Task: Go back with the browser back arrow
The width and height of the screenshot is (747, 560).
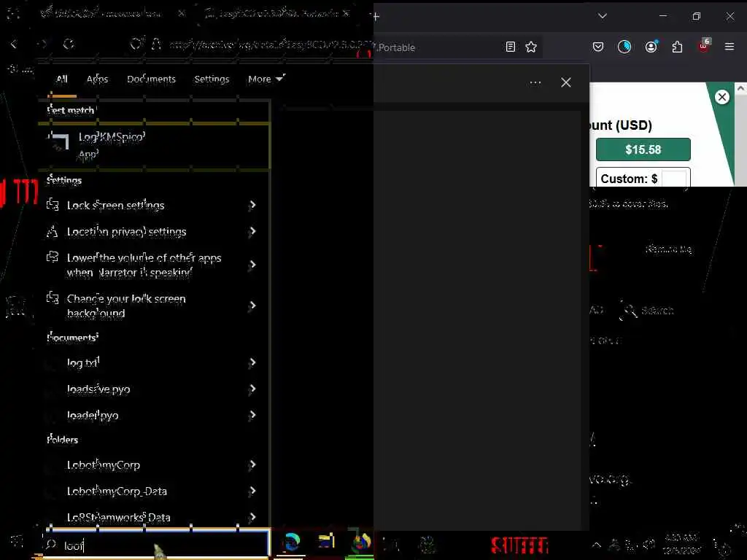Action: [14, 44]
